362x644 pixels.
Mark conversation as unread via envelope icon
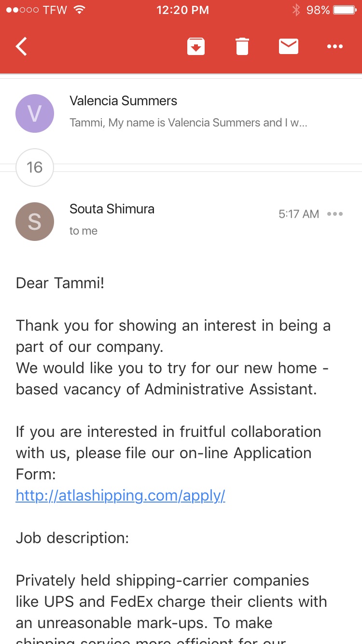(x=289, y=47)
